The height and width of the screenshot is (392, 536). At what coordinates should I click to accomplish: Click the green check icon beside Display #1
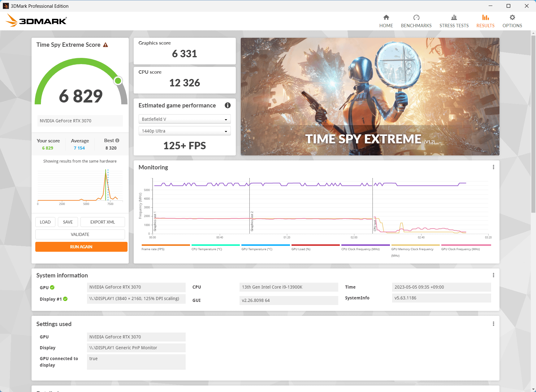click(x=65, y=299)
